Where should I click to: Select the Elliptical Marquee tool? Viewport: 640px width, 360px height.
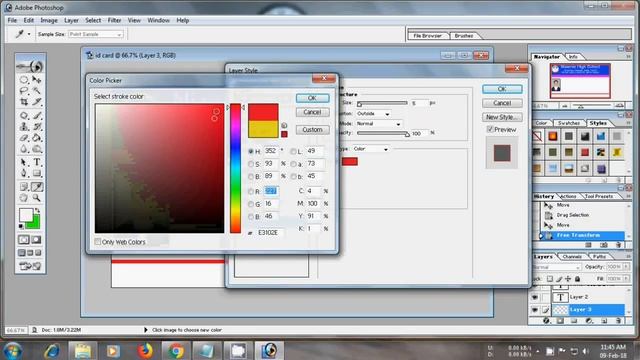click(24, 80)
